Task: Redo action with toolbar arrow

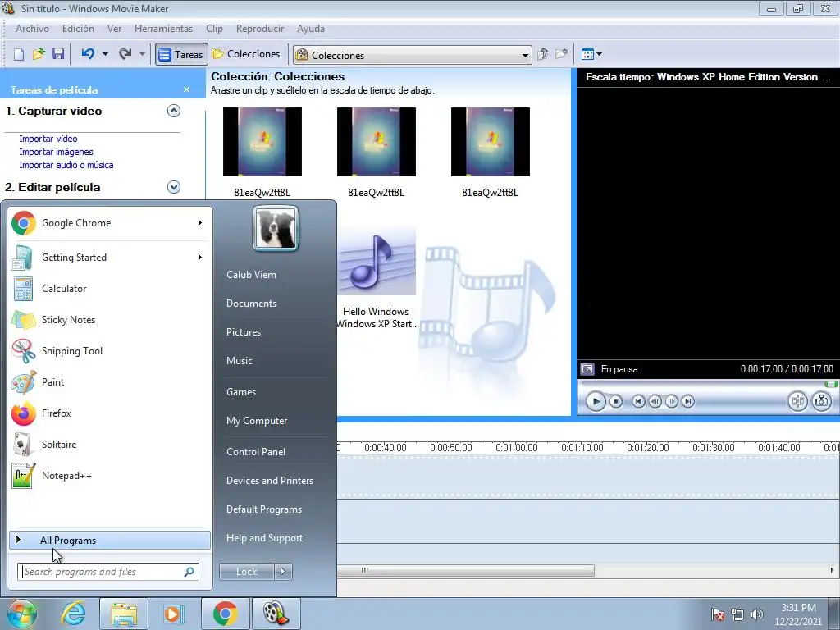Action: pyautogui.click(x=126, y=54)
